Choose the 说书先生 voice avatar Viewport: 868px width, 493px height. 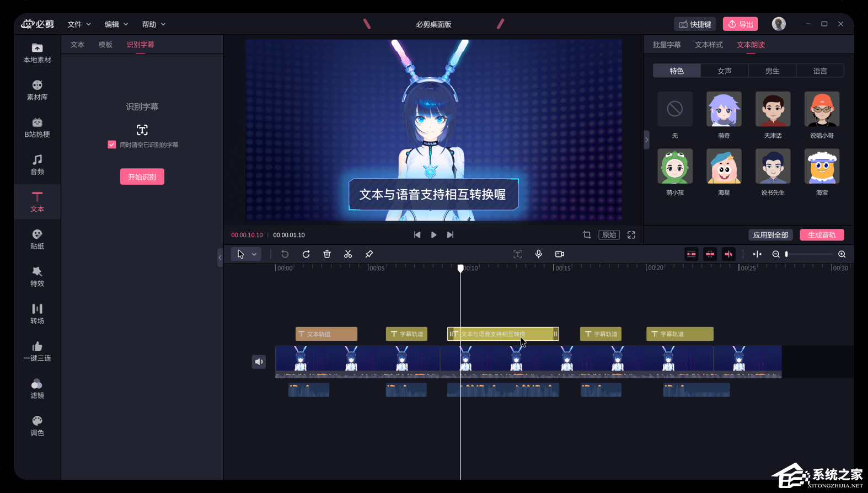pyautogui.click(x=773, y=166)
